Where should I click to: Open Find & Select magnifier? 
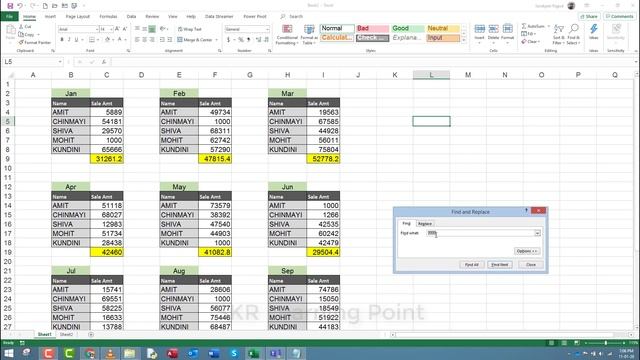[573, 34]
